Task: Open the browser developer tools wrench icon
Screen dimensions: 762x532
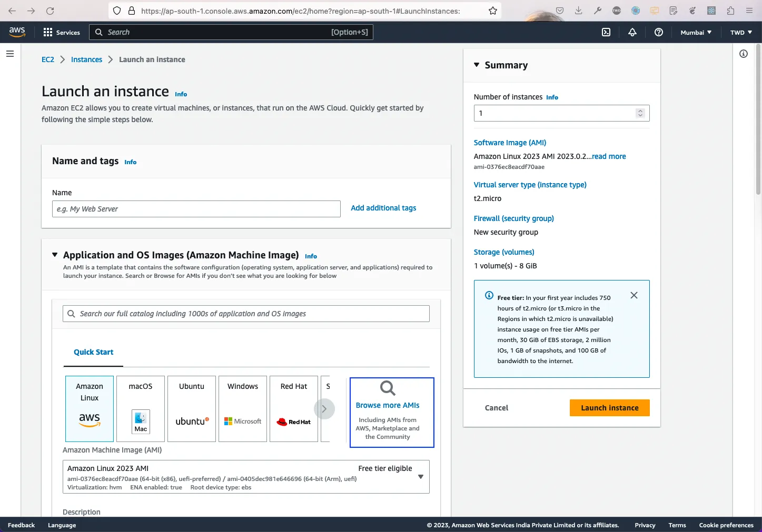Action: pos(598,11)
